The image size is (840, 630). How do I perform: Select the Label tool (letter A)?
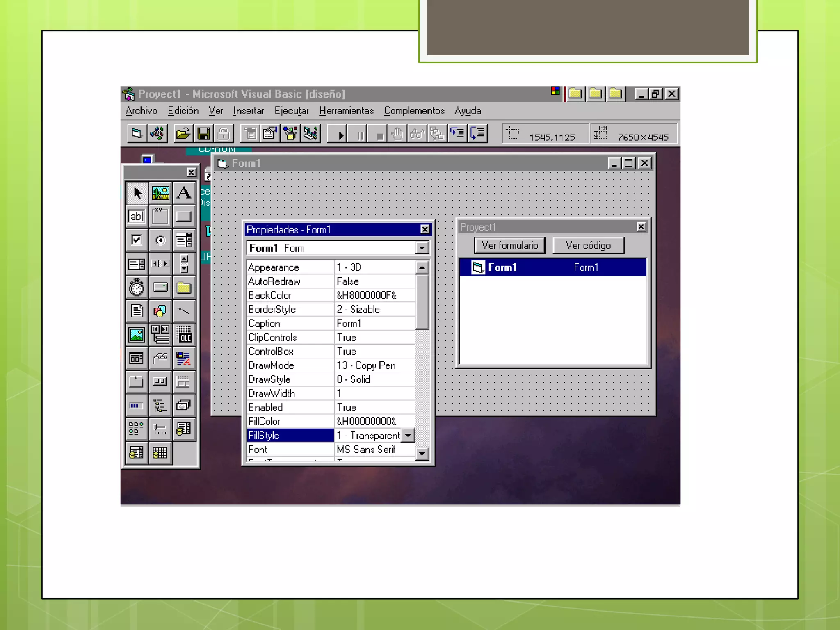[184, 193]
